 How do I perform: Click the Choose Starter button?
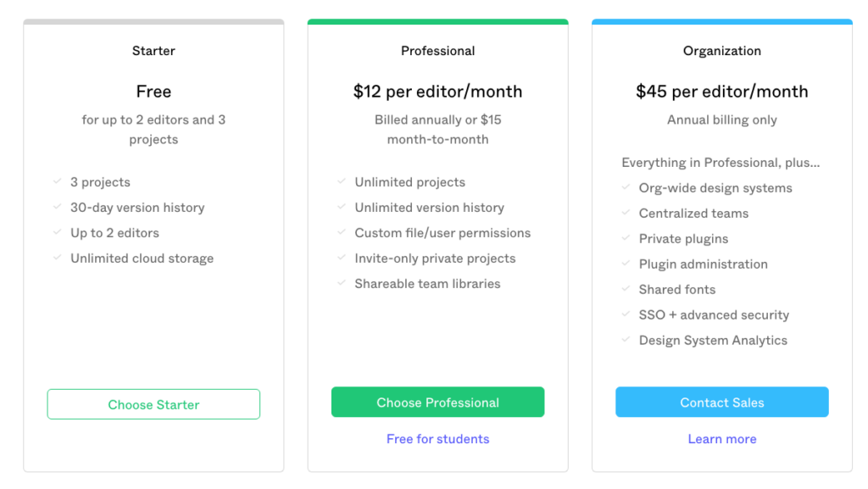pos(153,404)
